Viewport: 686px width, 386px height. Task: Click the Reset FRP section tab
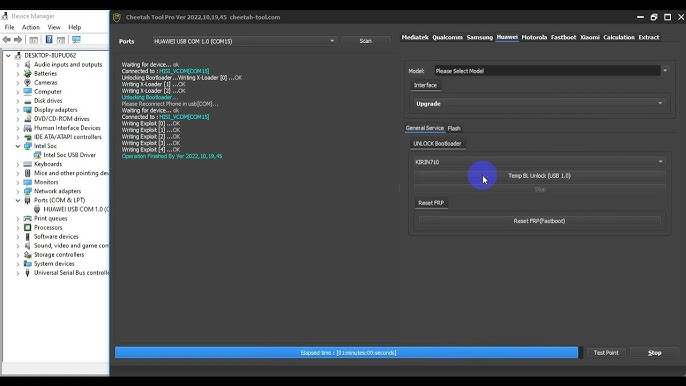tap(431, 203)
